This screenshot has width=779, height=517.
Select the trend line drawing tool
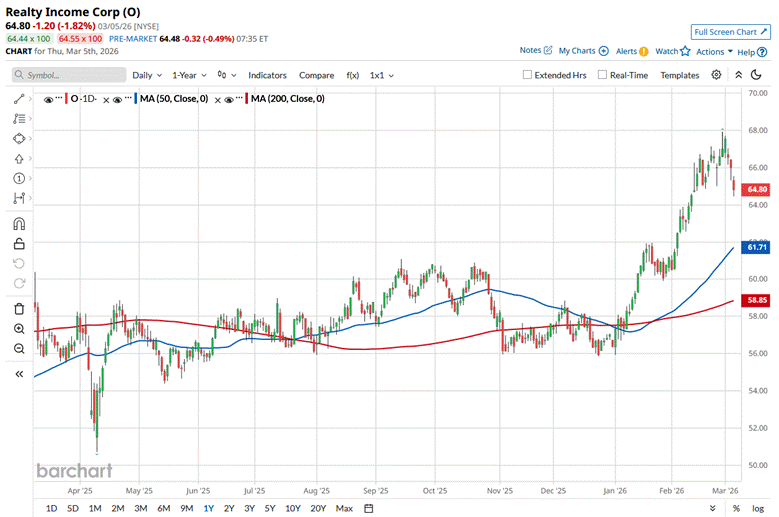pos(19,99)
